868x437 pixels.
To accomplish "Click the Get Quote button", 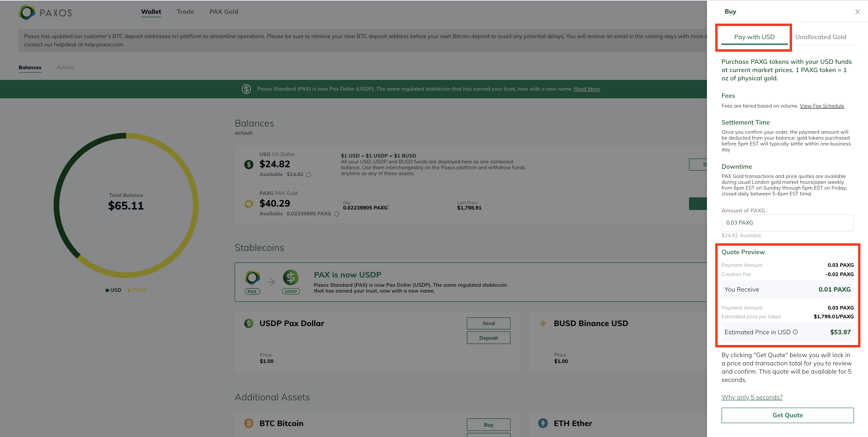I will [787, 415].
